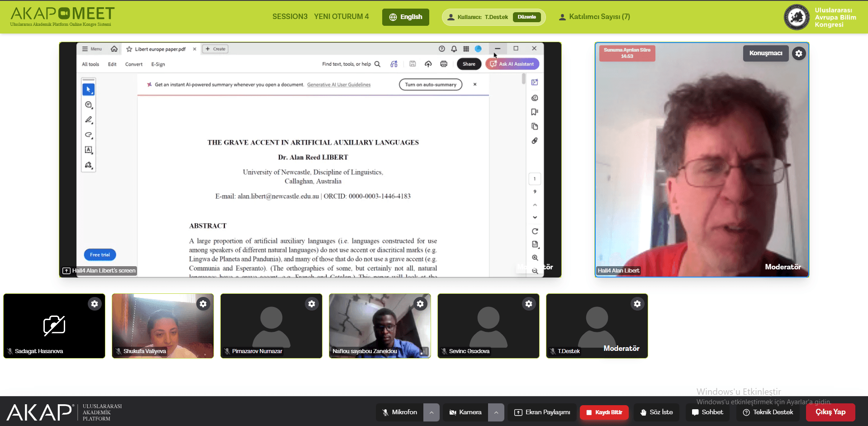Go to next page with down chevron

(x=535, y=217)
